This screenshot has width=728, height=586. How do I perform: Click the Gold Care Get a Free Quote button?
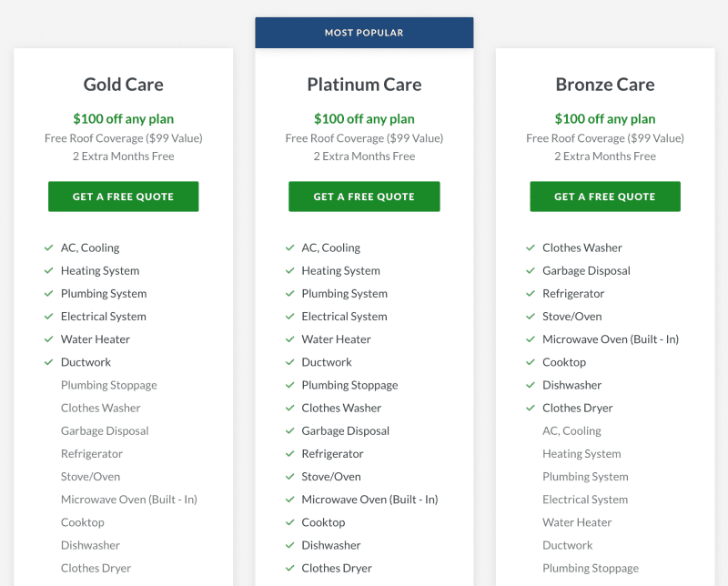[124, 197]
